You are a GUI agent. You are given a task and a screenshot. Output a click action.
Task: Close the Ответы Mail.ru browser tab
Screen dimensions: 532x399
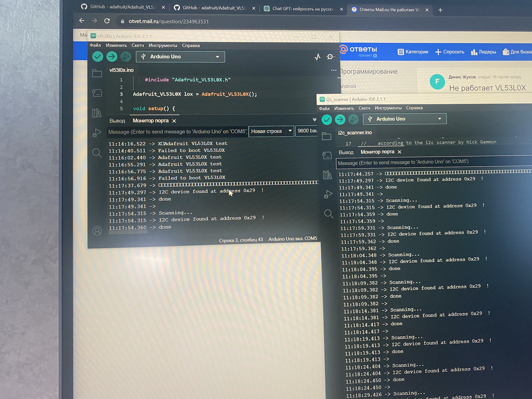tap(427, 10)
